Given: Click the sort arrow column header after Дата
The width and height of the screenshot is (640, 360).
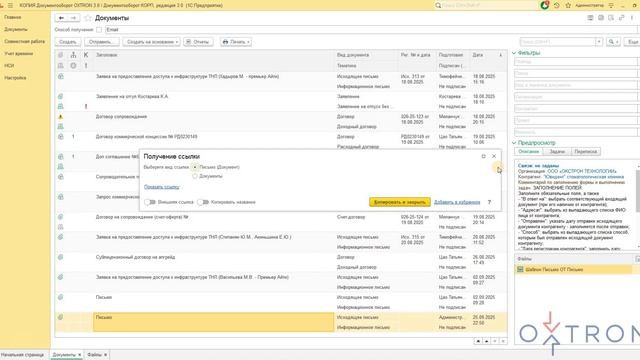Looking at the screenshot, I should pyautogui.click(x=500, y=55).
